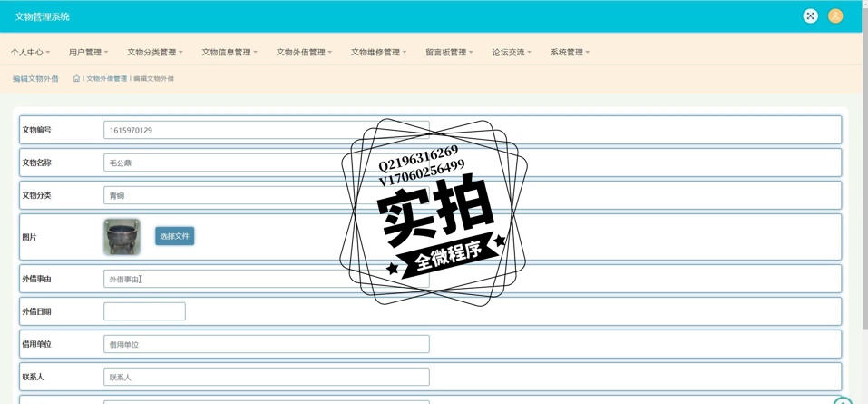Open the 文物维修管理 menu

point(378,53)
